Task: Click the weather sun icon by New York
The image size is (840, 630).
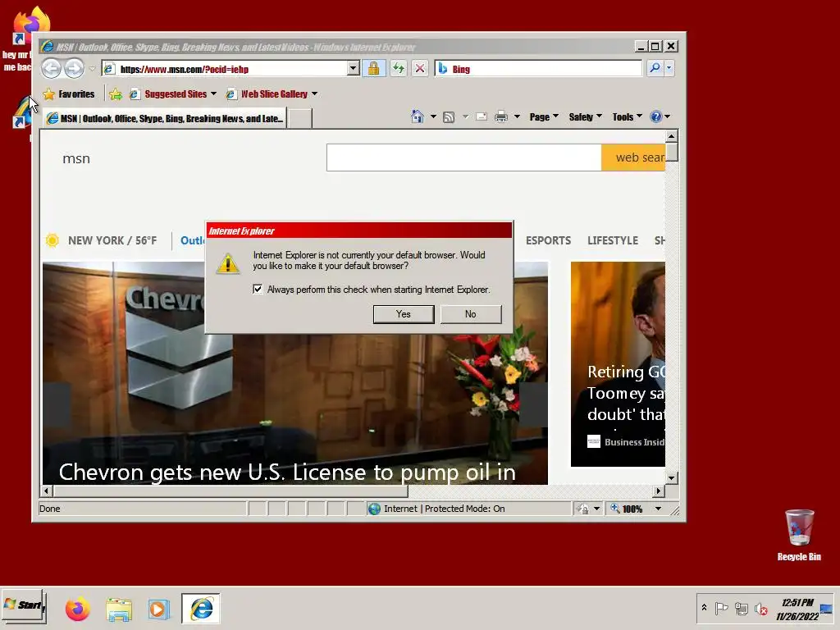Action: (52, 240)
